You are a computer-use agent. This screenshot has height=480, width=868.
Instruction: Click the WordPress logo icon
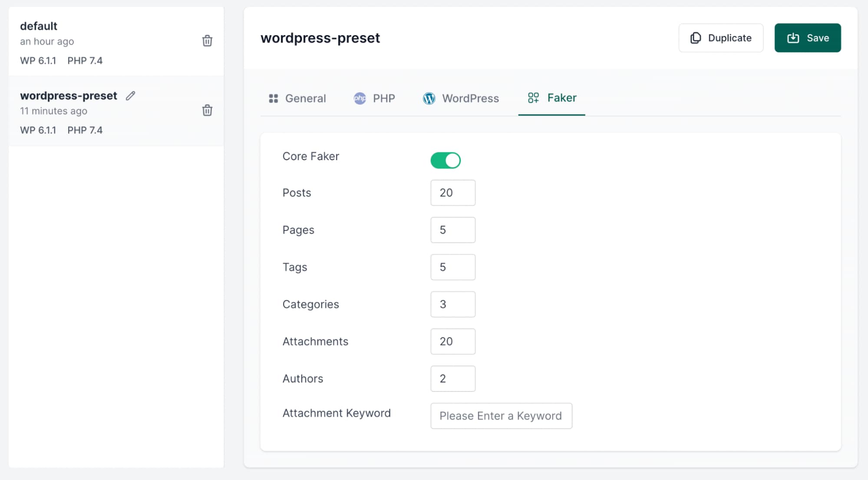coord(429,99)
